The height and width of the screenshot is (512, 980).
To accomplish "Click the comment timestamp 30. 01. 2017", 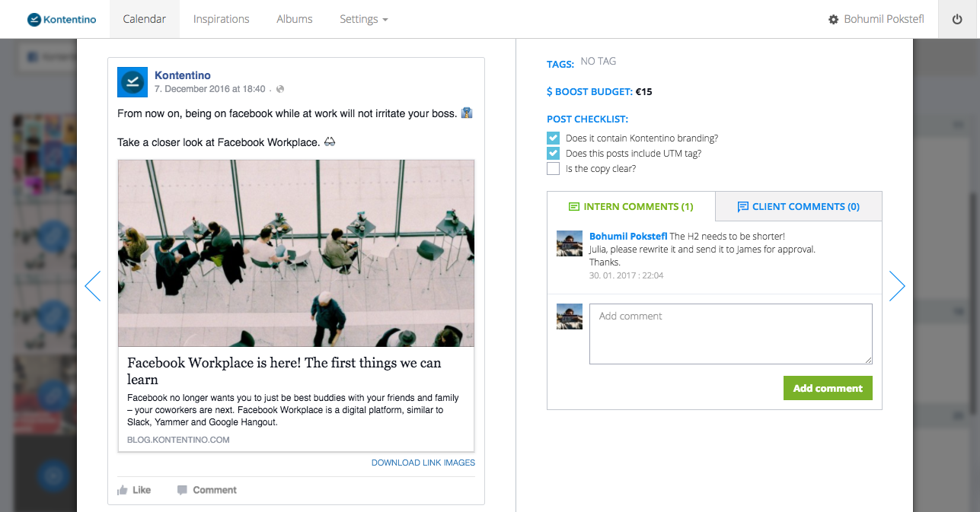I will point(626,275).
